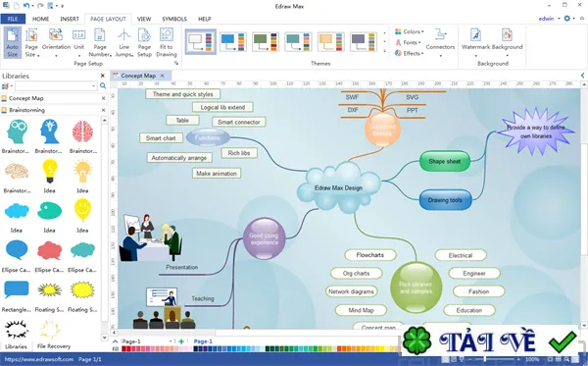Open the FILE menu

click(x=13, y=19)
